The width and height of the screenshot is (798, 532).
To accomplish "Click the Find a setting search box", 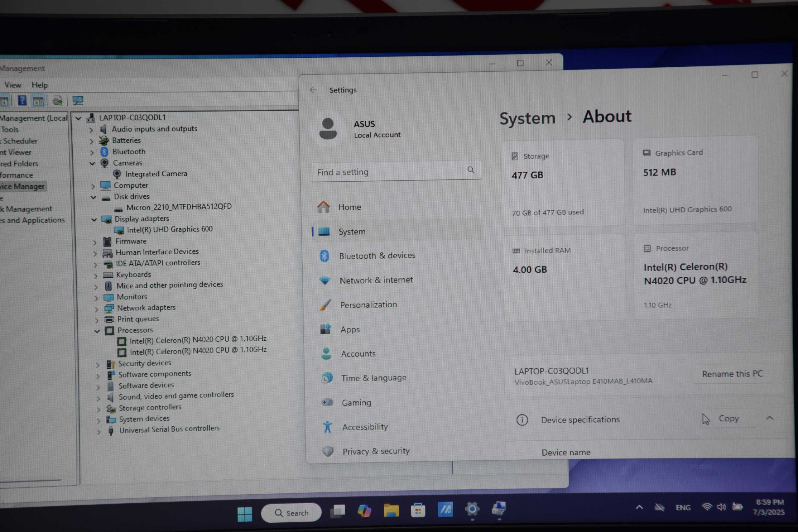I will [x=396, y=171].
